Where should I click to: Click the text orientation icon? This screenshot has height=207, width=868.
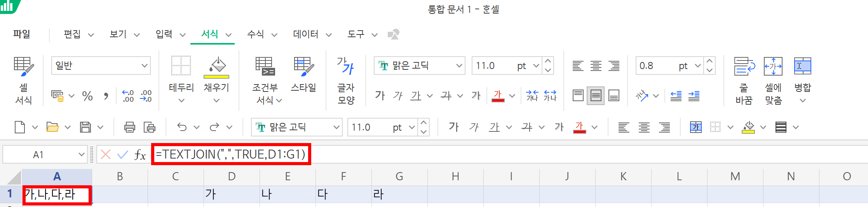[x=642, y=95]
